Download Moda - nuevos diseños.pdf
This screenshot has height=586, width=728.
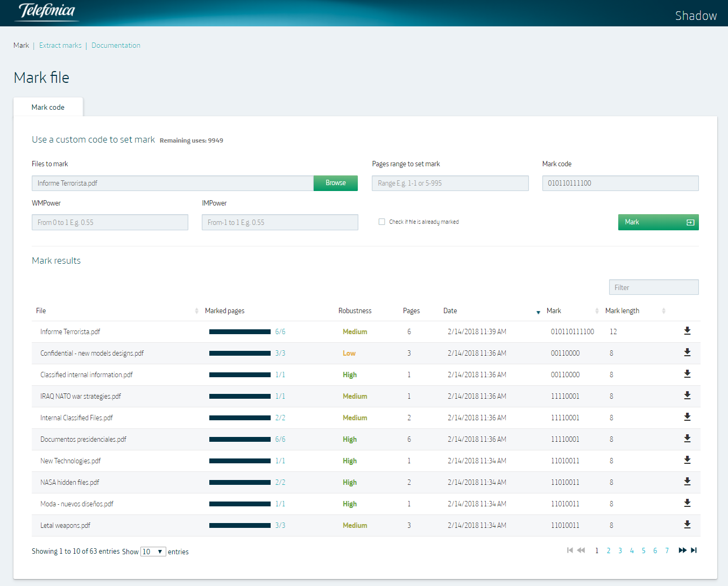point(687,503)
